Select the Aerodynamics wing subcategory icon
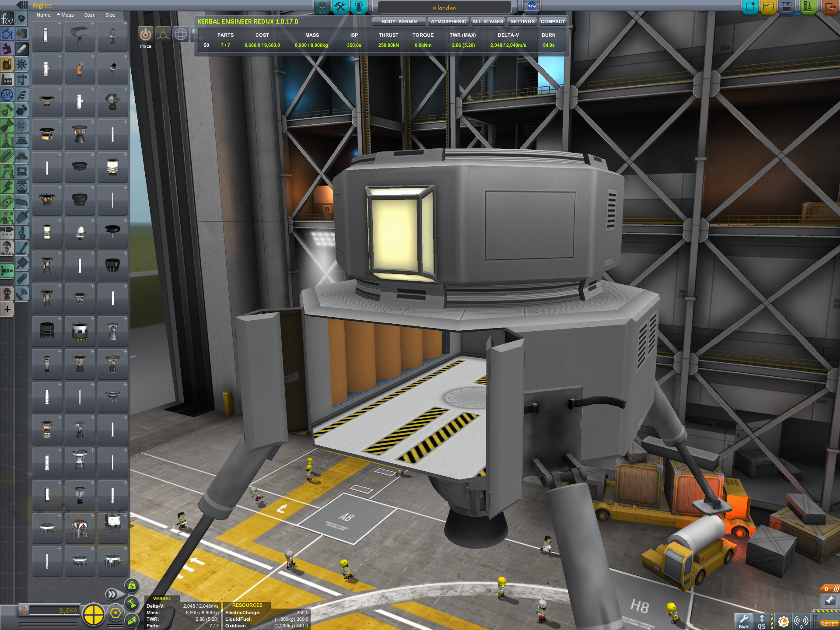This screenshot has height=630, width=840. point(21,95)
